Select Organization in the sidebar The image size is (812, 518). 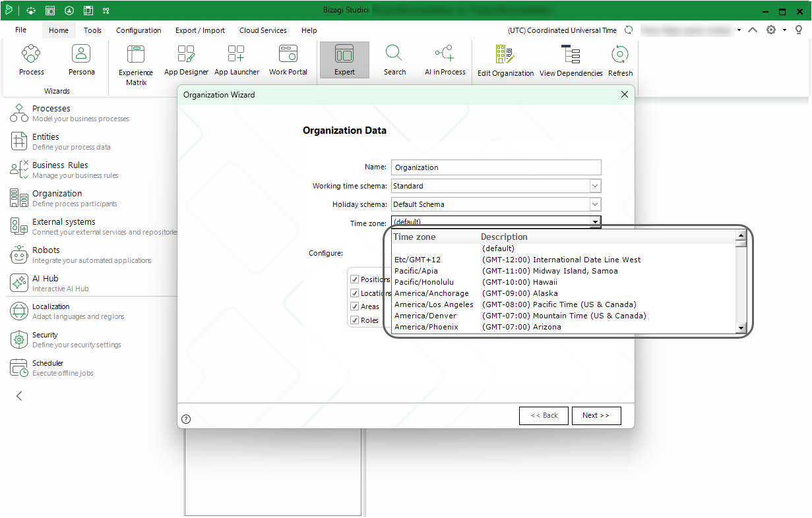(x=63, y=198)
